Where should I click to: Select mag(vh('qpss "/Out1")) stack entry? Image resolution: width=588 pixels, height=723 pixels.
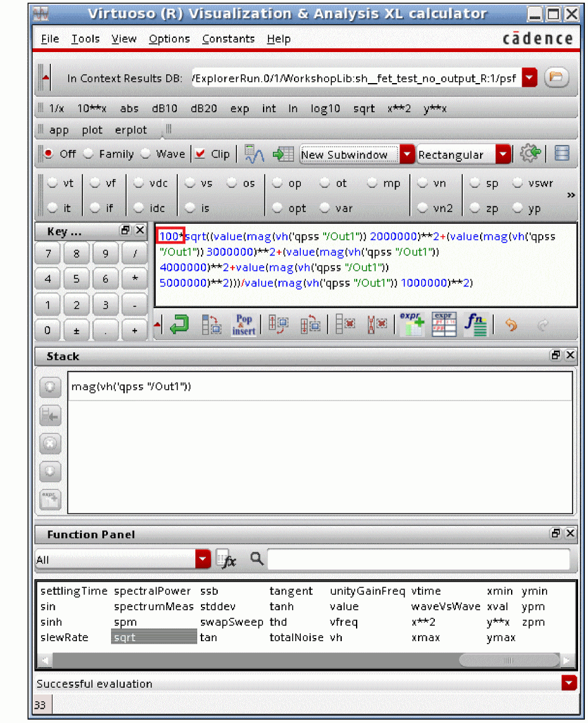(x=320, y=386)
